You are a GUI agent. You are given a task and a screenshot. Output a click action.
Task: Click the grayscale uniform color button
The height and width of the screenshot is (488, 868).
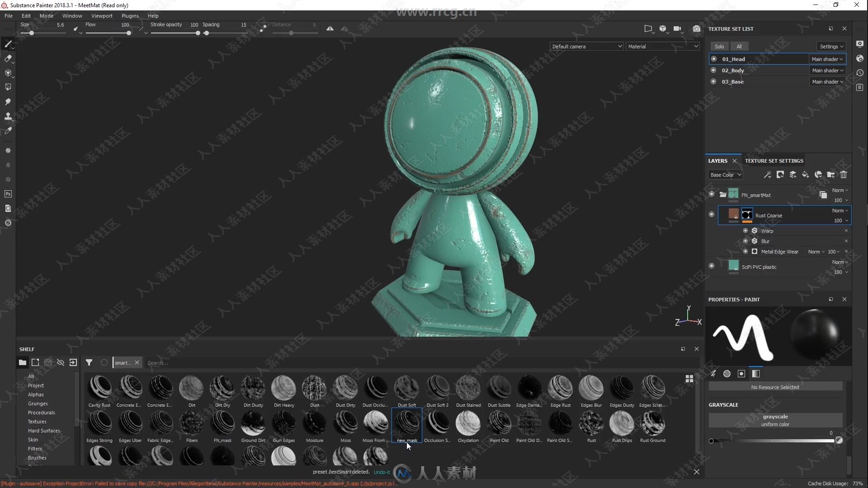[775, 420]
